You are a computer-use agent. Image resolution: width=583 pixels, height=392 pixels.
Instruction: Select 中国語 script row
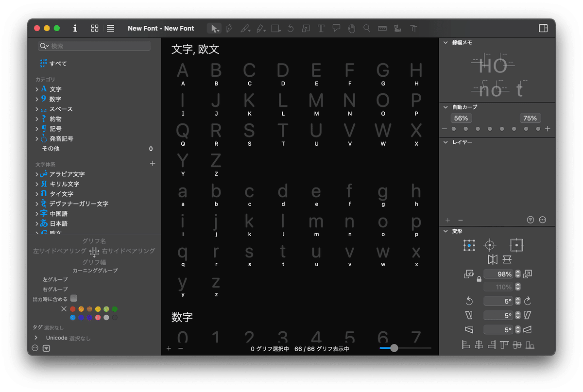click(x=95, y=214)
